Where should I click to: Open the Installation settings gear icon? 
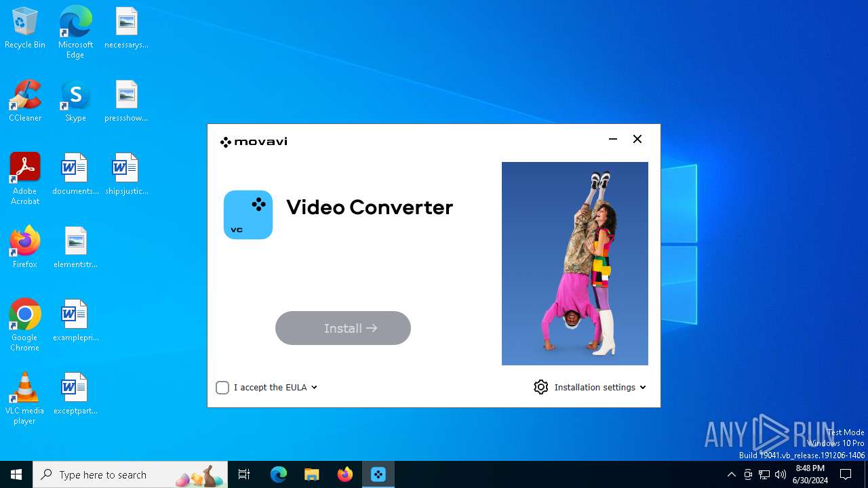[540, 387]
